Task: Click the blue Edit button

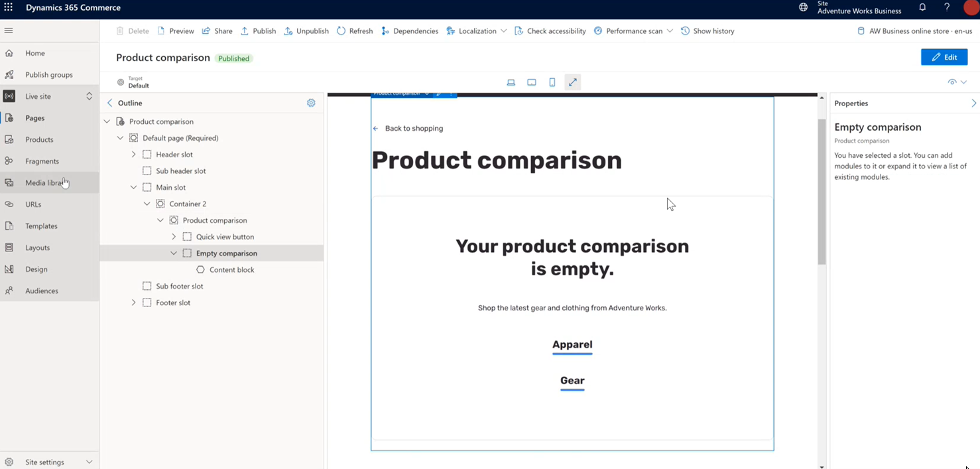Action: tap(944, 57)
